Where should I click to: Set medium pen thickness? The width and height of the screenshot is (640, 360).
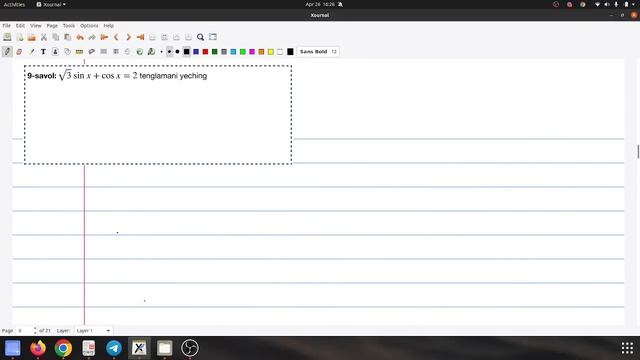[169, 52]
